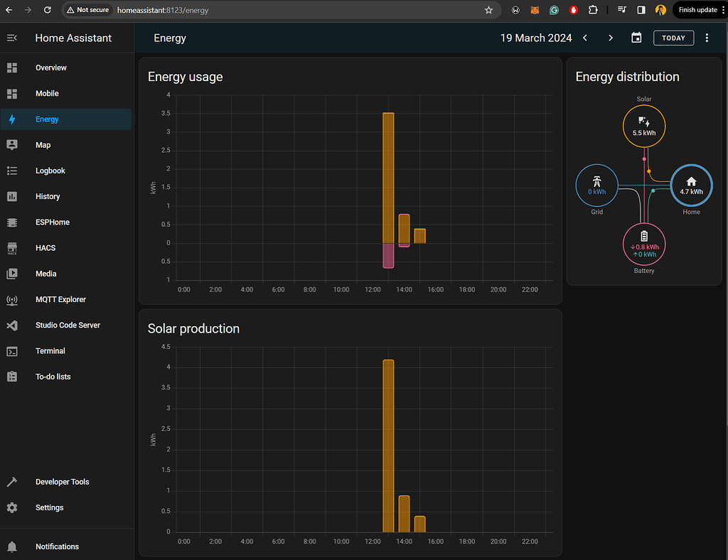Click the Finish update button

pyautogui.click(x=697, y=10)
